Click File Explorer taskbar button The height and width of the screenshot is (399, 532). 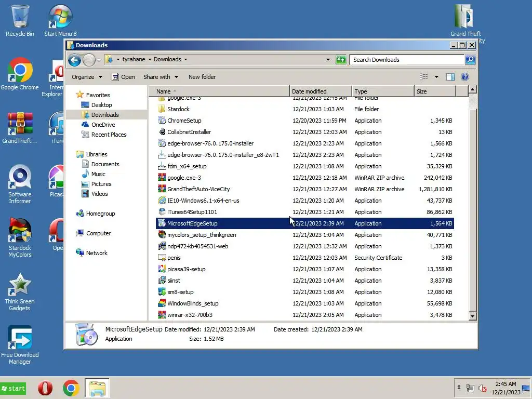click(x=97, y=388)
